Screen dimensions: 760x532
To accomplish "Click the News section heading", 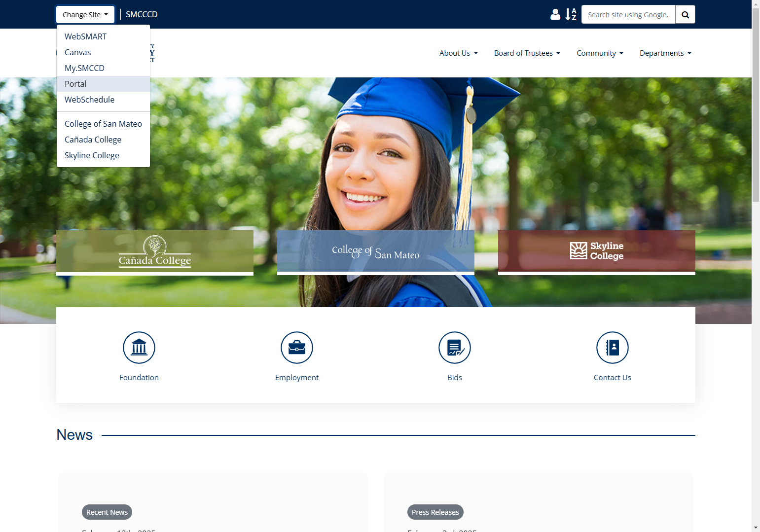I will (74, 435).
